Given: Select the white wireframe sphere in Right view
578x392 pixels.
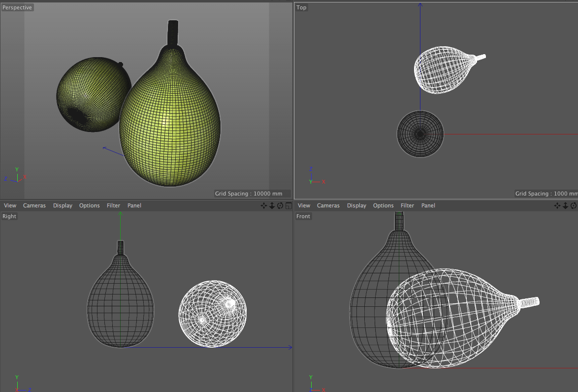Looking at the screenshot, I should tap(213, 314).
